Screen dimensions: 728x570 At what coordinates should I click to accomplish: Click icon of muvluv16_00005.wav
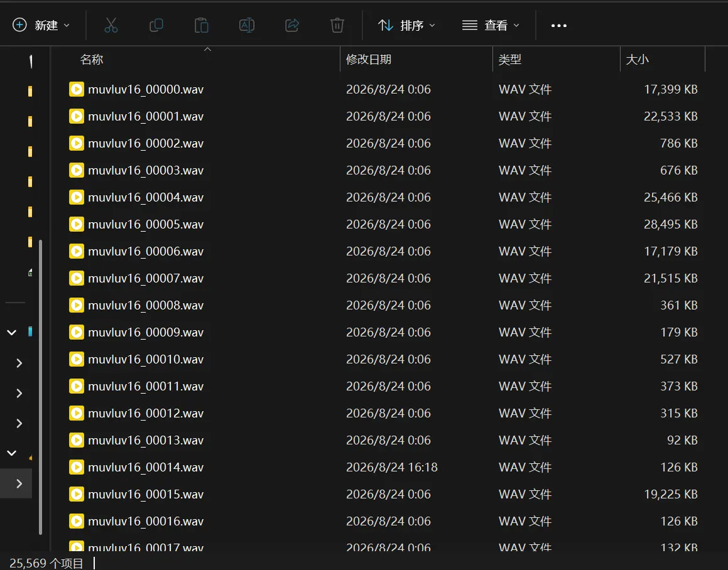(77, 224)
